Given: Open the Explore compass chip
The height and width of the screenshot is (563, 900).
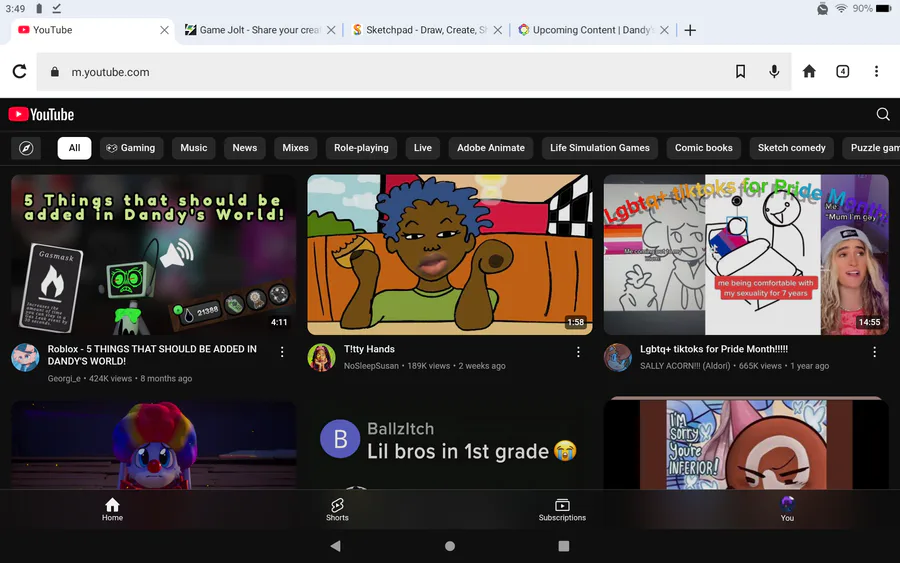Looking at the screenshot, I should coord(26,148).
